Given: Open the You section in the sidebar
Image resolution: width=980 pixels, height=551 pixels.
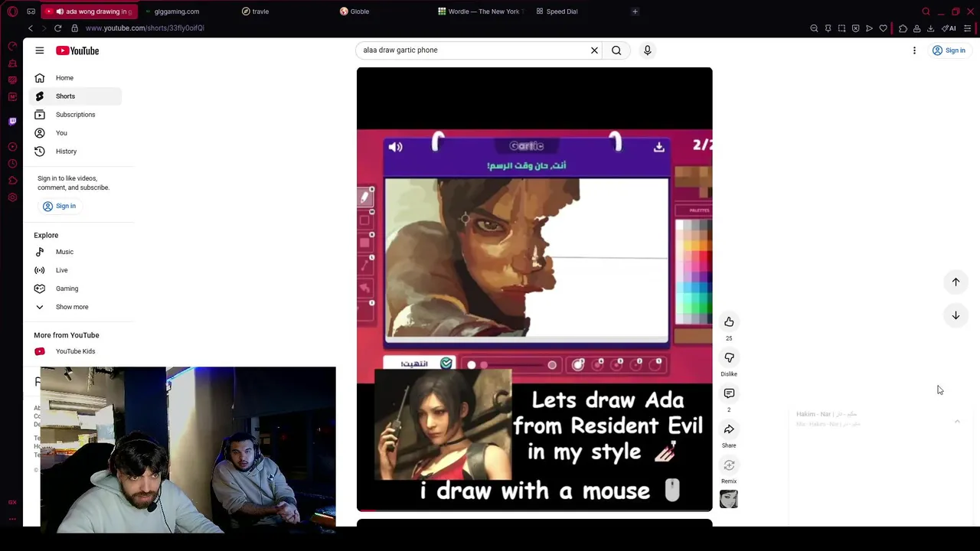Looking at the screenshot, I should click(x=75, y=133).
